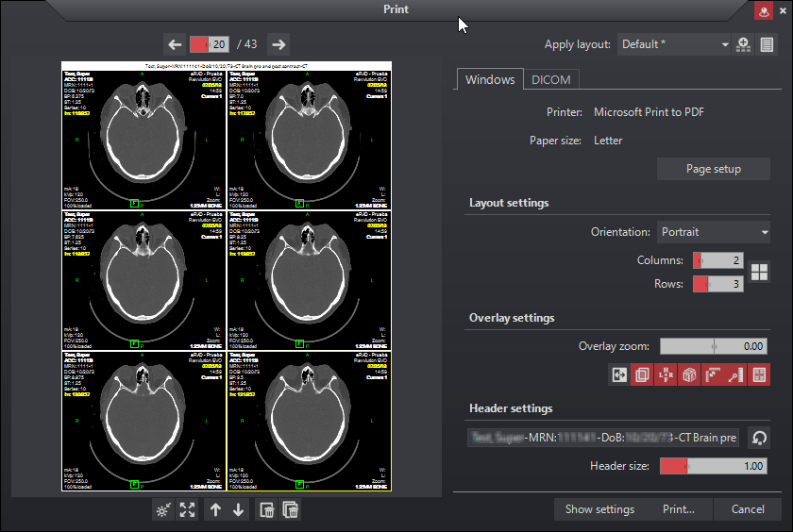Expand the Orientation Portrait dropdown
This screenshot has width=793, height=532.
pyautogui.click(x=713, y=232)
